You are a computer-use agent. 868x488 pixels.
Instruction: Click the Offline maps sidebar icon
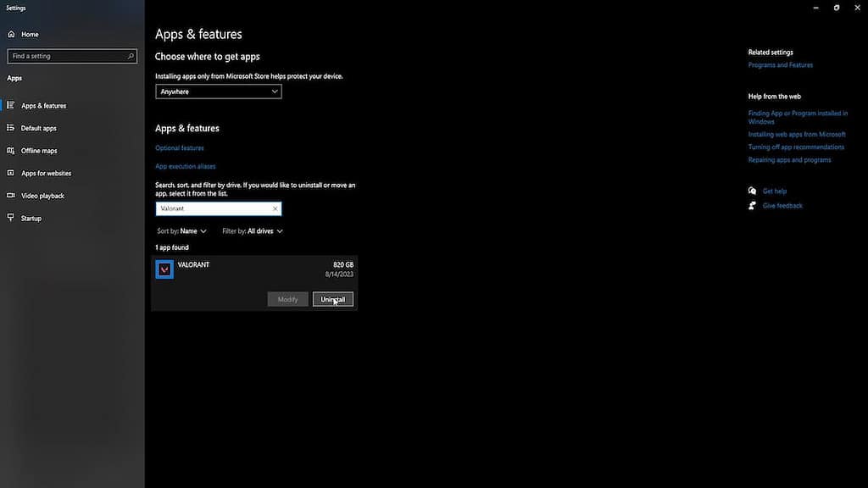10,151
